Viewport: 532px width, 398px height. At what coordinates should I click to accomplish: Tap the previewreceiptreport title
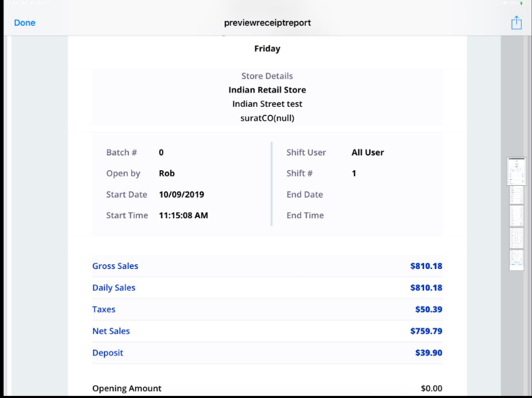267,23
